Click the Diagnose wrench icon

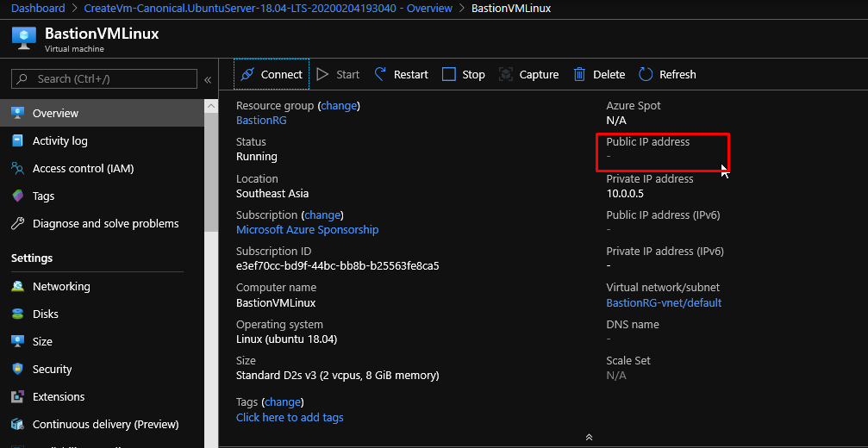18,223
